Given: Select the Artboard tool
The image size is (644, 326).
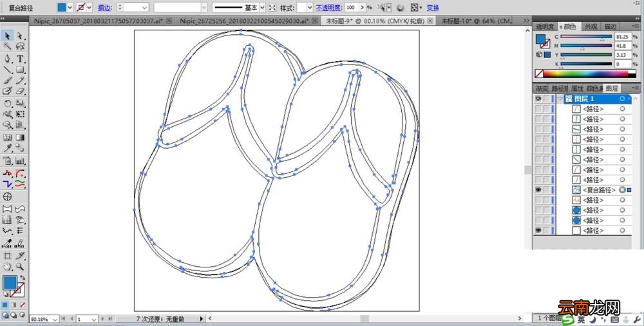Looking at the screenshot, I should click(7, 256).
